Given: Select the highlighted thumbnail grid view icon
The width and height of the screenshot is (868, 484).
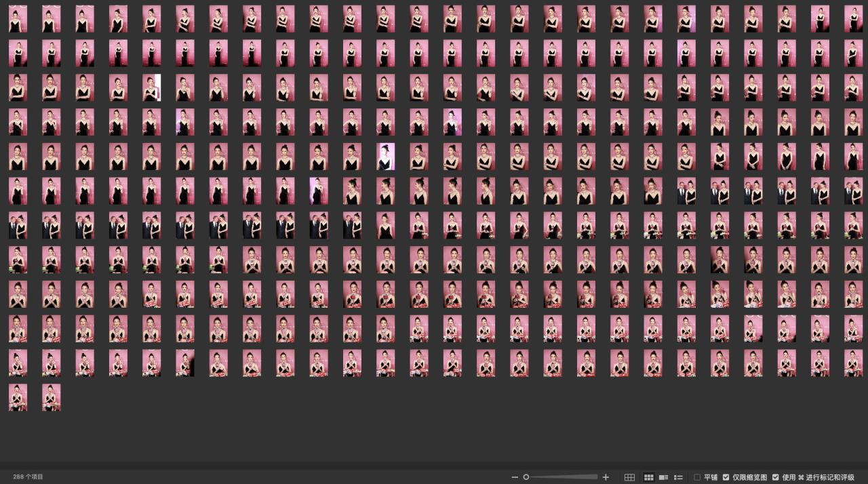Looking at the screenshot, I should [x=648, y=477].
